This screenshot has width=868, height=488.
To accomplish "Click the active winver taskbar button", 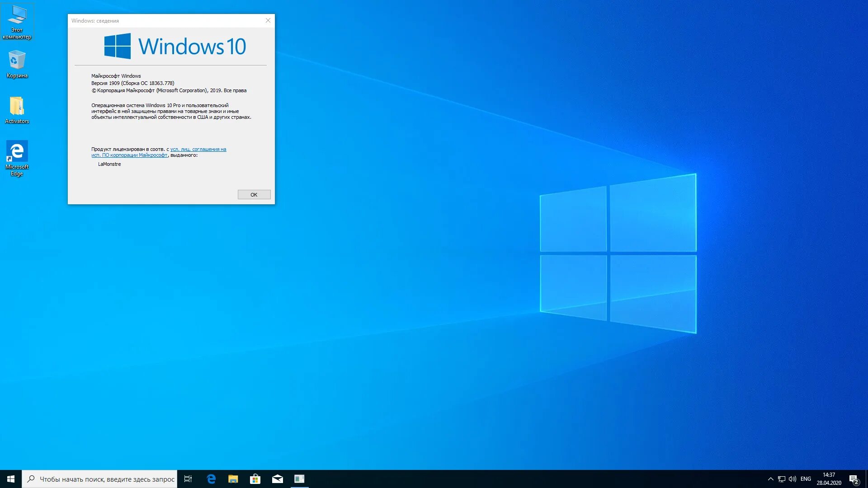I will coord(299,479).
